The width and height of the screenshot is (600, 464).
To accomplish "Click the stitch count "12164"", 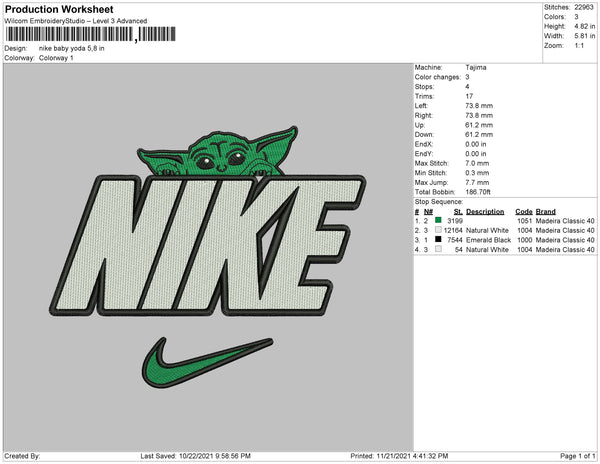I will click(453, 230).
